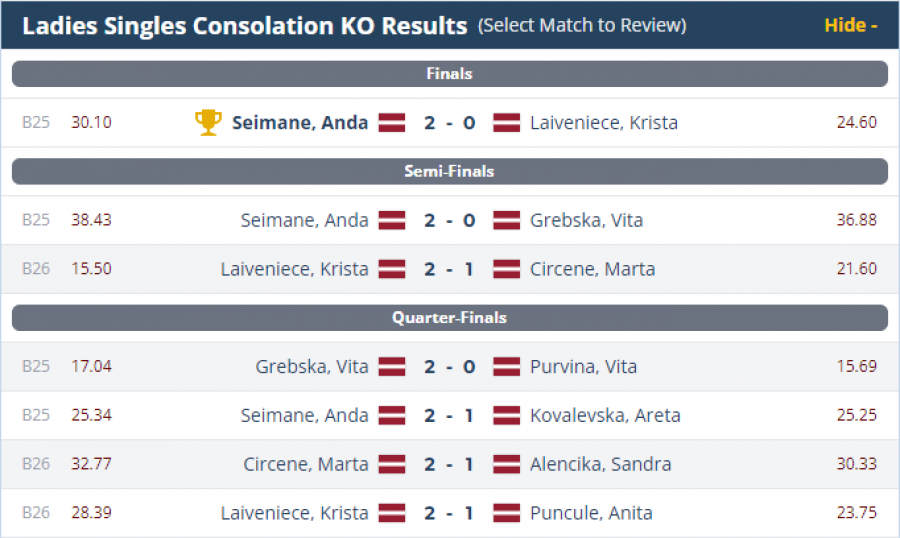Click the flag before Kovalevska, Areta
900x538 pixels.
tap(507, 415)
